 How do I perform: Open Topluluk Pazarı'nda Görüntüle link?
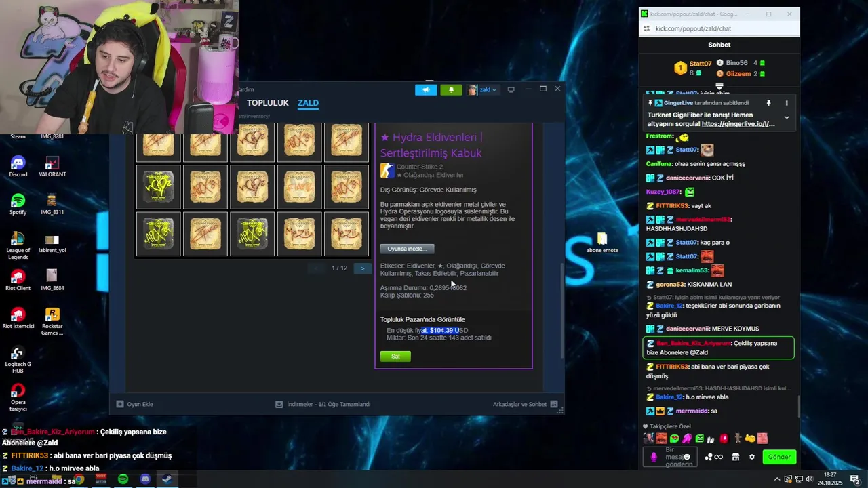[x=422, y=319]
